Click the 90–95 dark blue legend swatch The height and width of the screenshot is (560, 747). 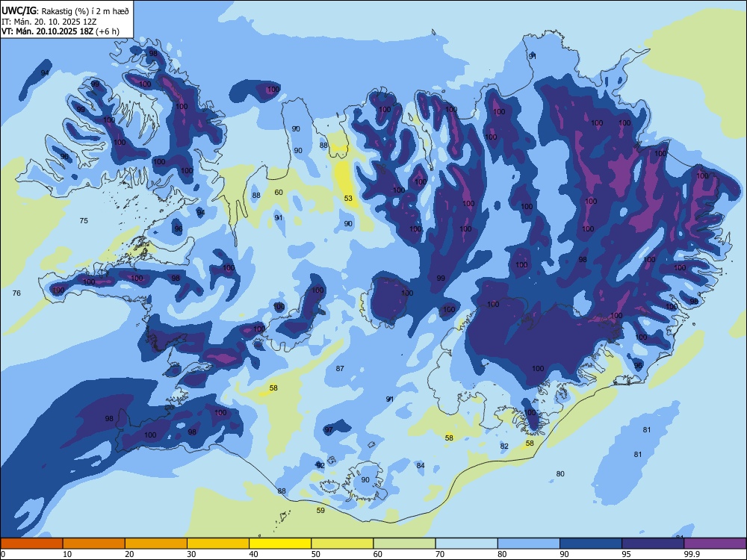point(591,544)
